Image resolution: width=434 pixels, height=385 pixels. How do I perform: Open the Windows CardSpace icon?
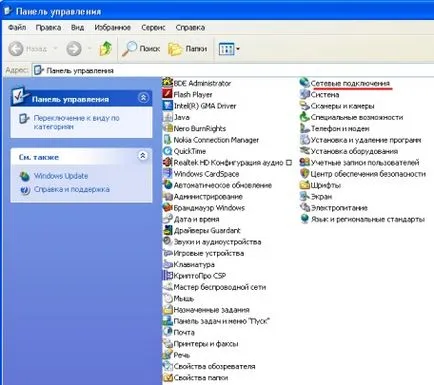(167, 173)
